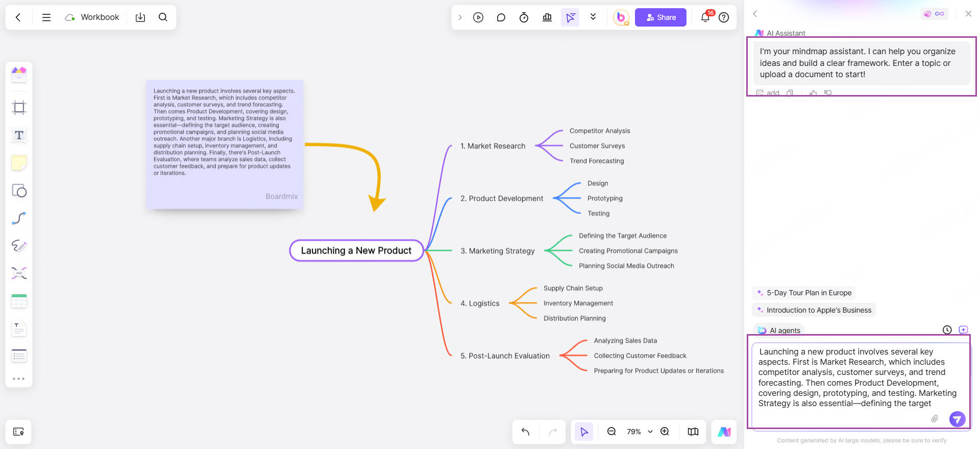Undo the last action
This screenshot has height=449, width=980.
[525, 432]
